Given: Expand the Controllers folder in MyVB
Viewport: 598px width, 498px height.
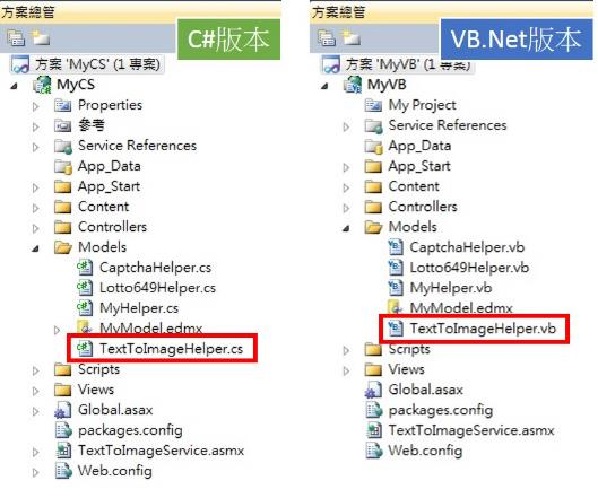Looking at the screenshot, I should (x=346, y=208).
